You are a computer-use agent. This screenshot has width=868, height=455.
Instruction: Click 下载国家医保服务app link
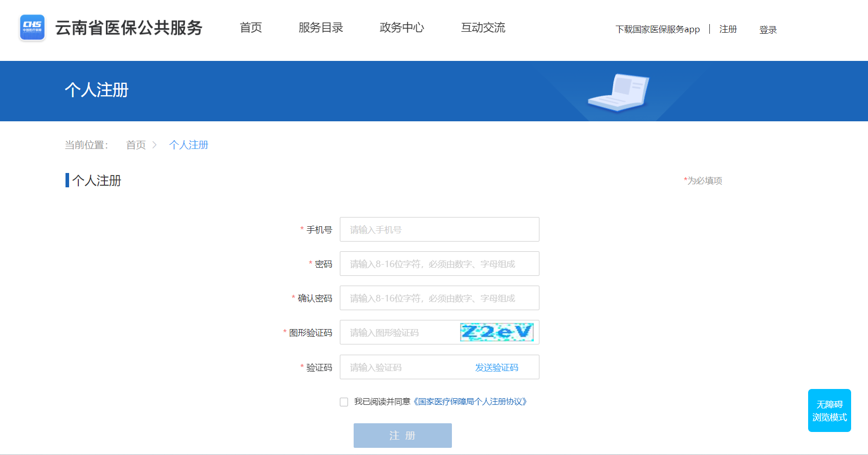[x=657, y=30]
